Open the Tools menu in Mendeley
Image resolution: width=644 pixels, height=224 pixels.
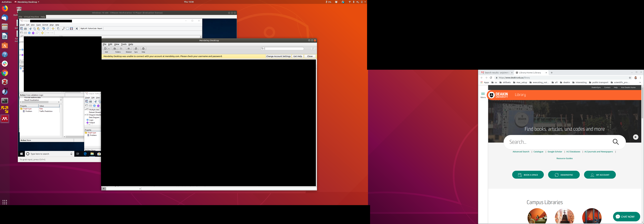(x=124, y=44)
